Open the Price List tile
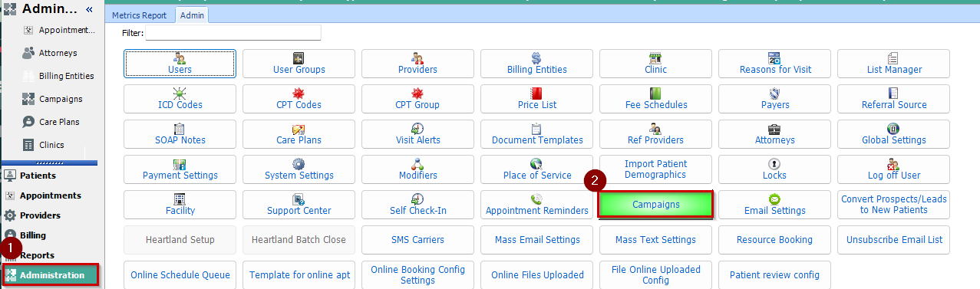 click(x=536, y=99)
